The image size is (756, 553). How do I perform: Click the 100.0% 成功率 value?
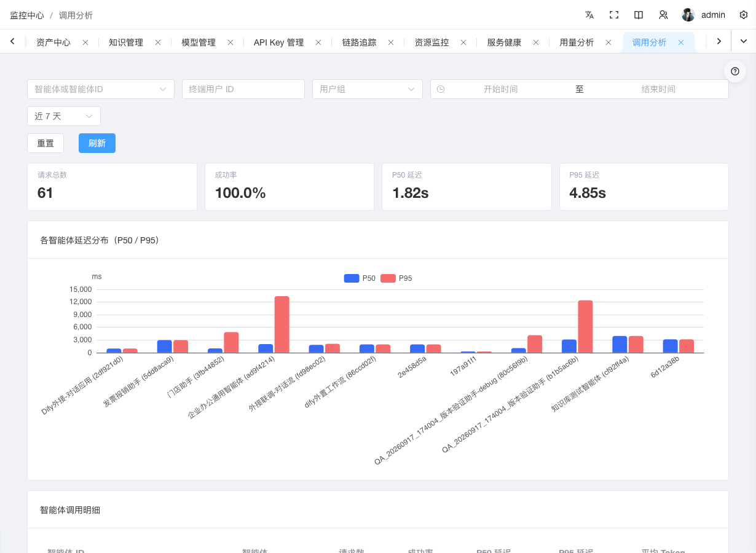[x=240, y=193]
